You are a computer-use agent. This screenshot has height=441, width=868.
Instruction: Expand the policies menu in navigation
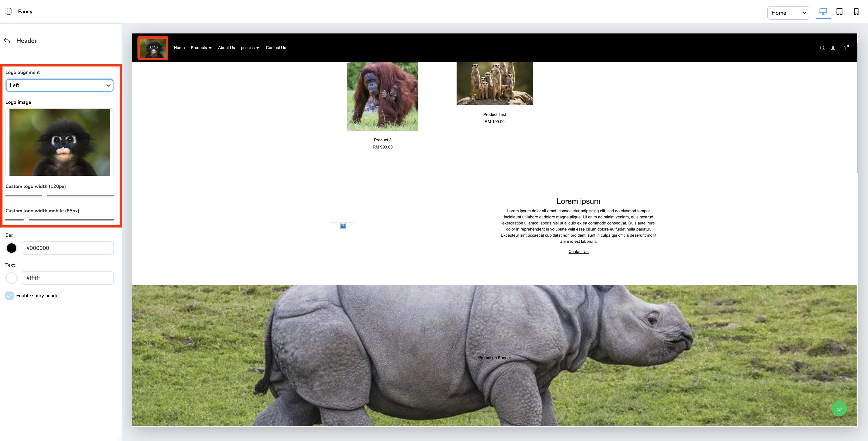250,47
